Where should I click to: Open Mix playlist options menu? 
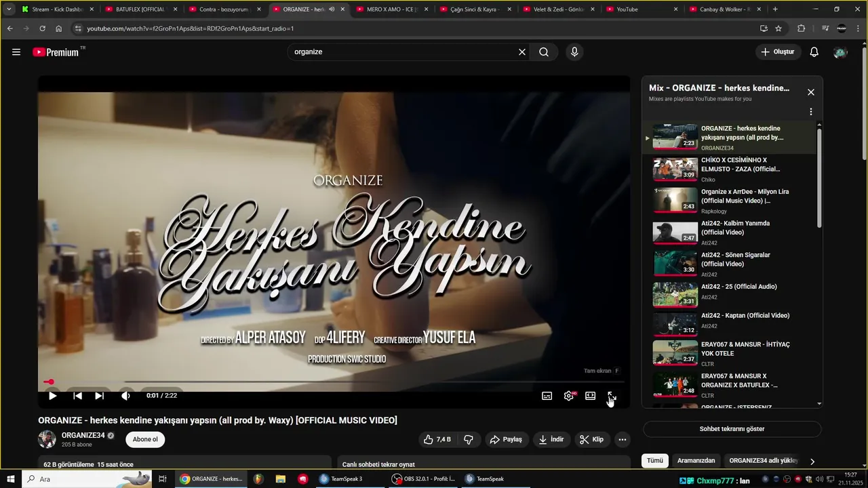[811, 112]
